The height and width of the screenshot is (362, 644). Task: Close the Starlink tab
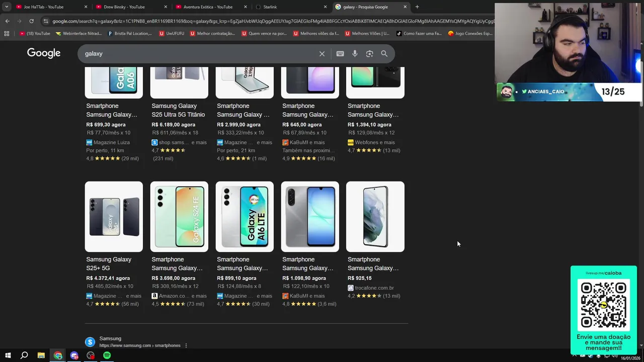point(325,7)
